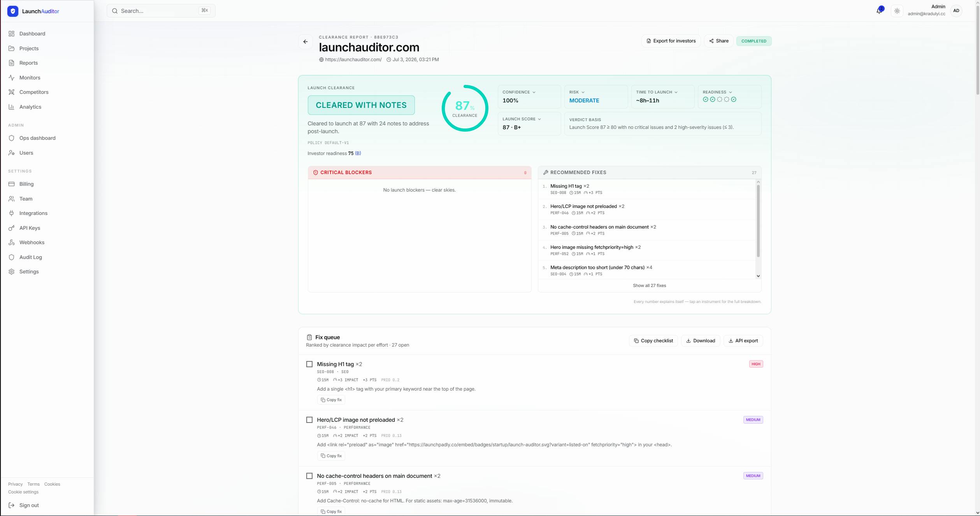
Task: Click the Ops dashboard shield icon
Action: 12,138
